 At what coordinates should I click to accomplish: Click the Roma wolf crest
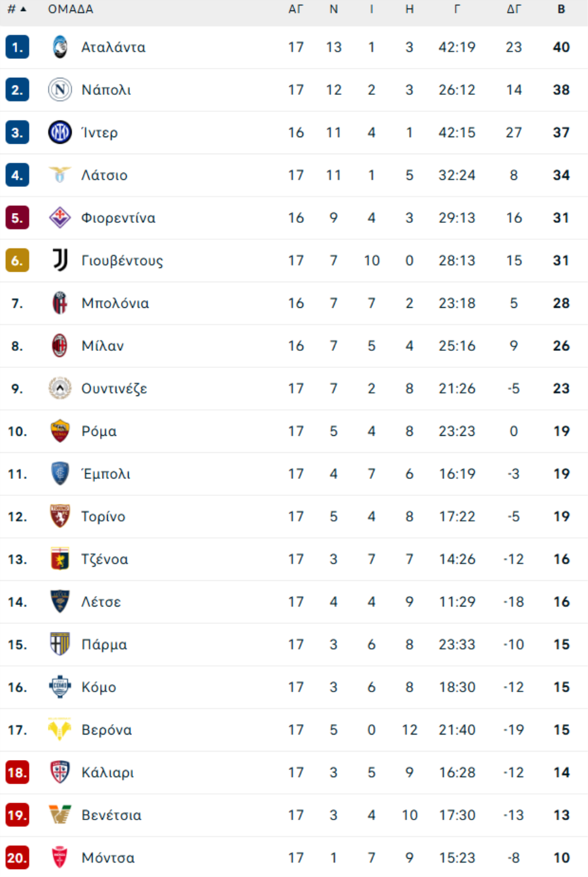pyautogui.click(x=59, y=431)
